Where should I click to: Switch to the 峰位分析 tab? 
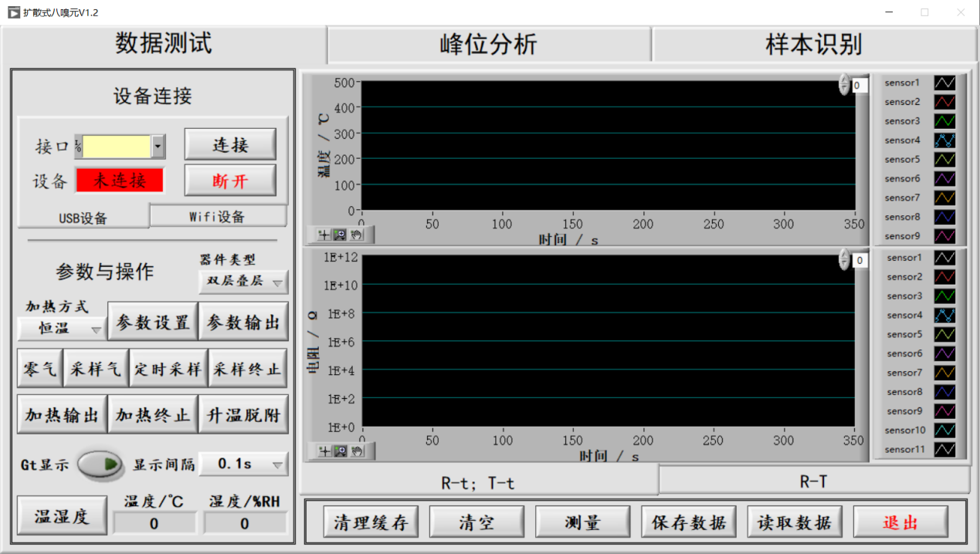(x=488, y=45)
